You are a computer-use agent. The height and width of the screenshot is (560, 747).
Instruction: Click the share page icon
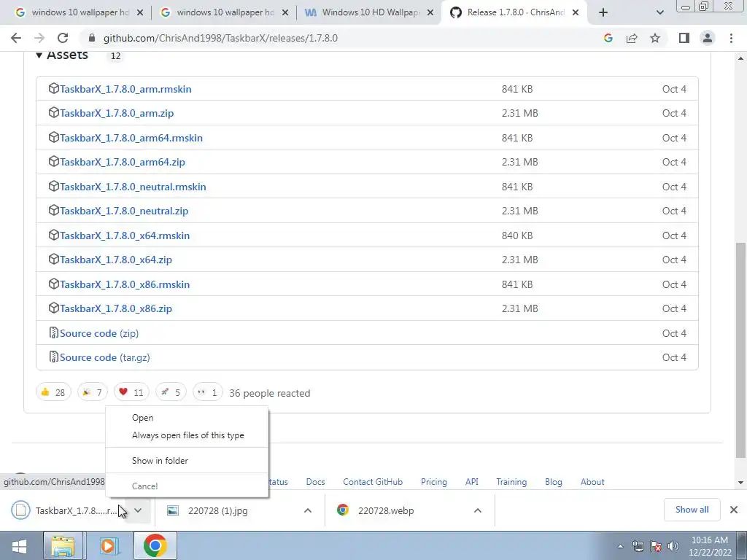point(632,38)
